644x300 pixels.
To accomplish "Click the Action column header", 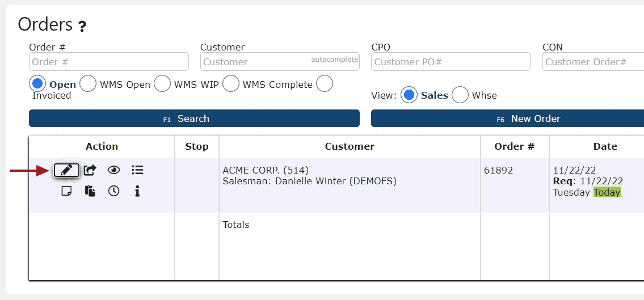I will tap(102, 146).
